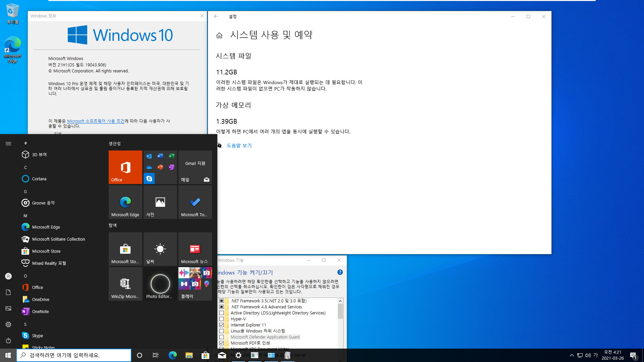Image resolution: width=644 pixels, height=362 pixels.
Task: Open the WinZip tile
Action: pyautogui.click(x=125, y=284)
